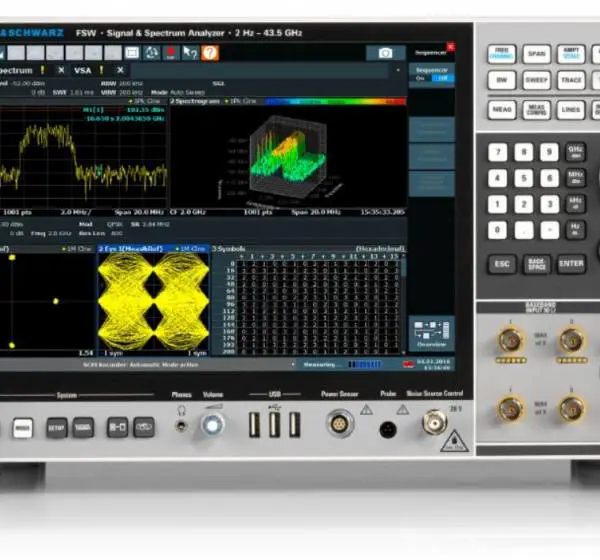Viewport: 600px width, 560px height.
Task: Click the SPAN hardware key
Action: (536, 54)
